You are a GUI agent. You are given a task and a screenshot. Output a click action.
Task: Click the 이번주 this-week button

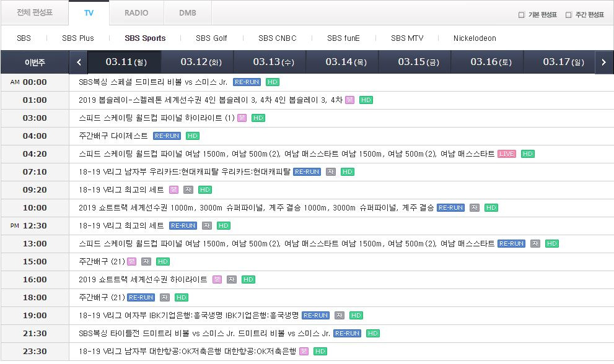[x=35, y=62]
